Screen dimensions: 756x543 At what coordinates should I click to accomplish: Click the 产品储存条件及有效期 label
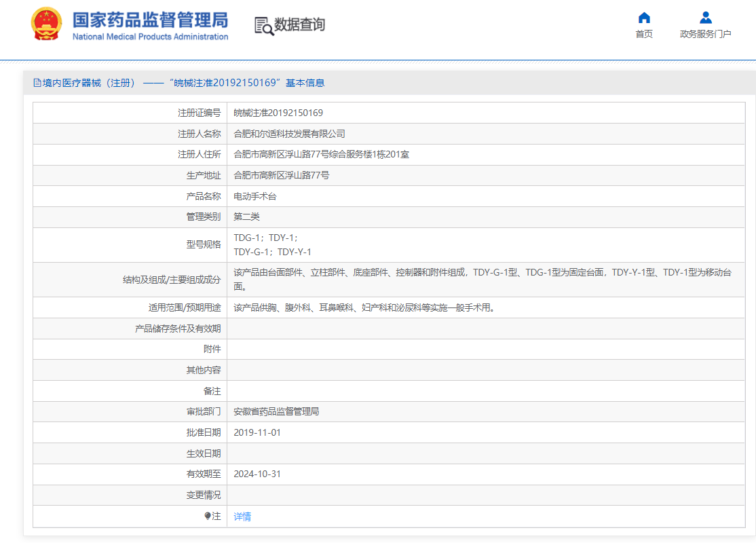pyautogui.click(x=178, y=329)
